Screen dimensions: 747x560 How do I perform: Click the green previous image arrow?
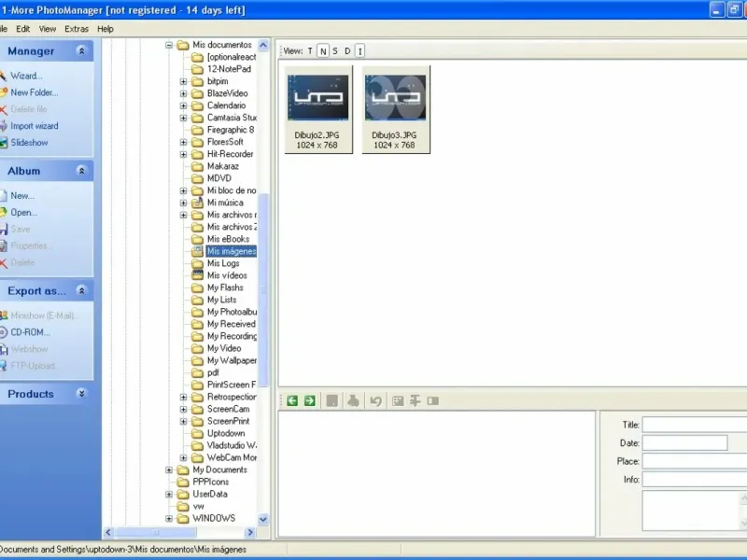click(292, 401)
